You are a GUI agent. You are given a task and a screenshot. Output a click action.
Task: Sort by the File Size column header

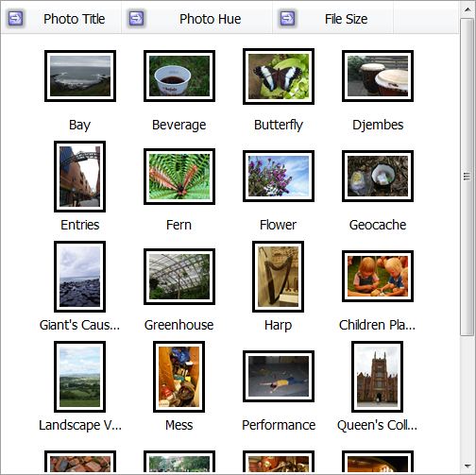346,19
